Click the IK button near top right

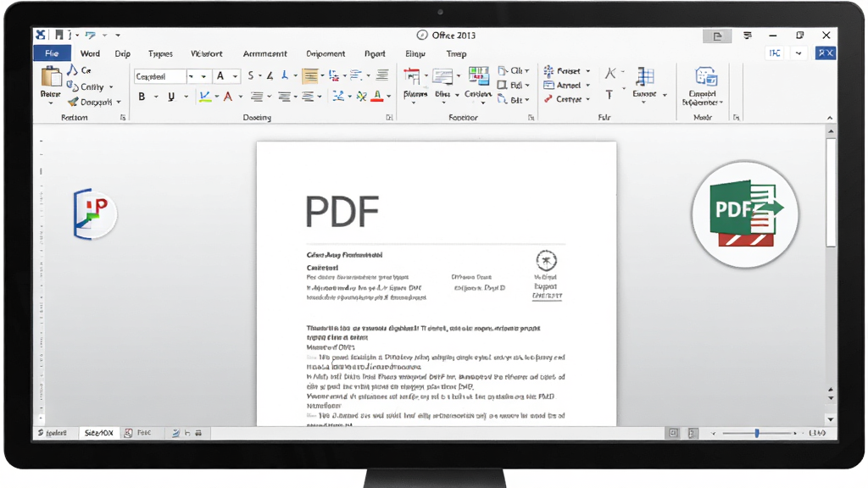[x=775, y=53]
